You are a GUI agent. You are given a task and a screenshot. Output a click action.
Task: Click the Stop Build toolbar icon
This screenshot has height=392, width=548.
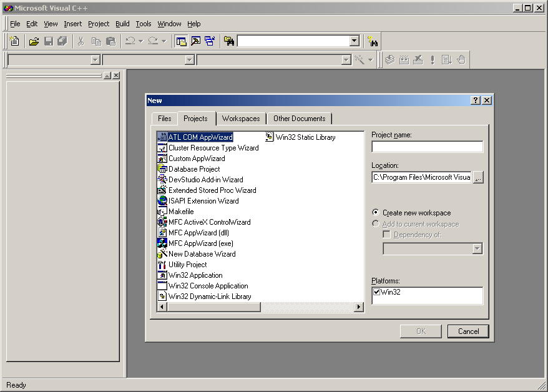coord(418,60)
